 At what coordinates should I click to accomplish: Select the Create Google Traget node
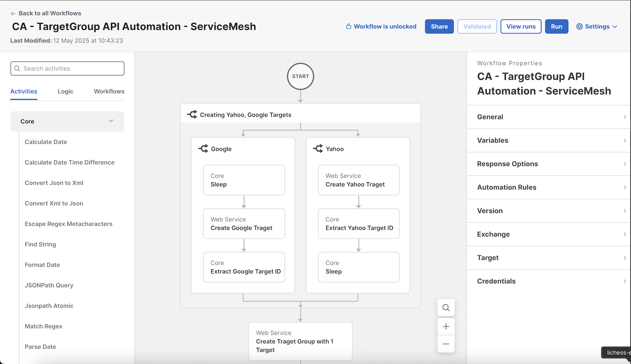244,224
